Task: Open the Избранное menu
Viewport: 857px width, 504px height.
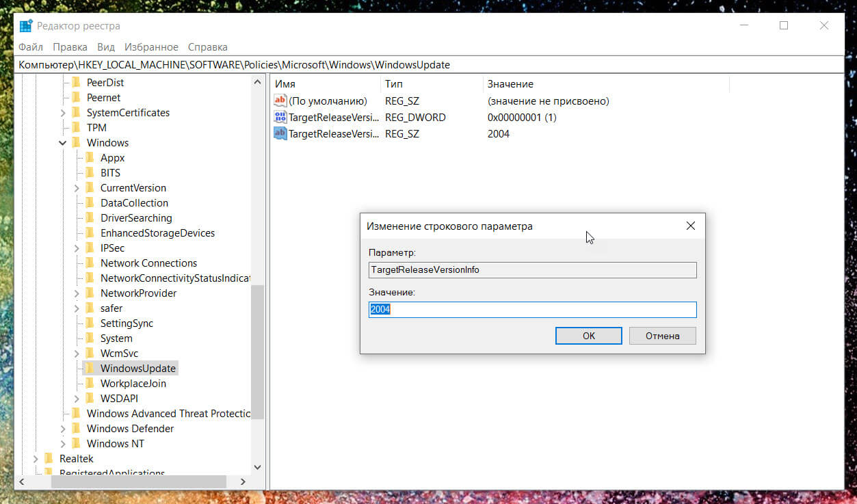Action: [x=151, y=47]
